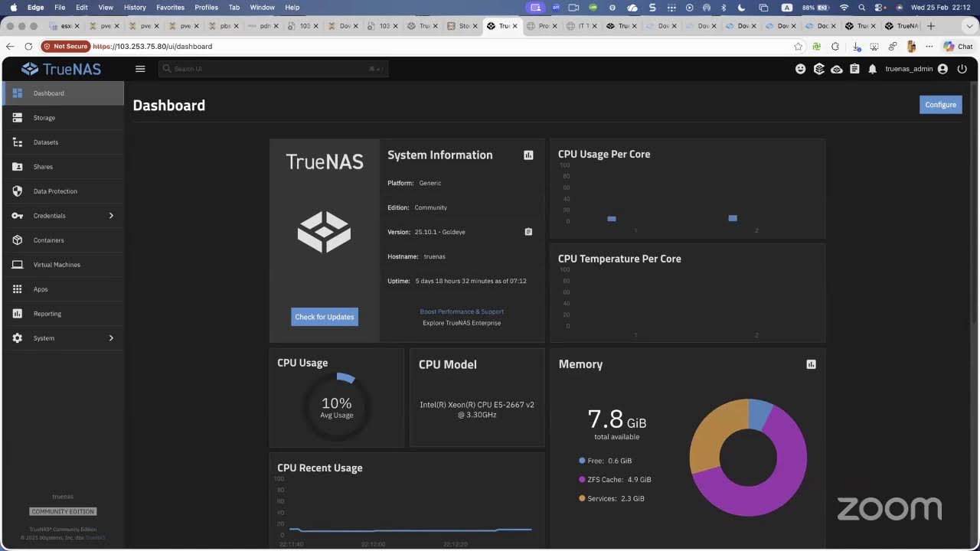This screenshot has width=980, height=551.
Task: Open the truenas_admin user menu
Action: pyautogui.click(x=916, y=69)
